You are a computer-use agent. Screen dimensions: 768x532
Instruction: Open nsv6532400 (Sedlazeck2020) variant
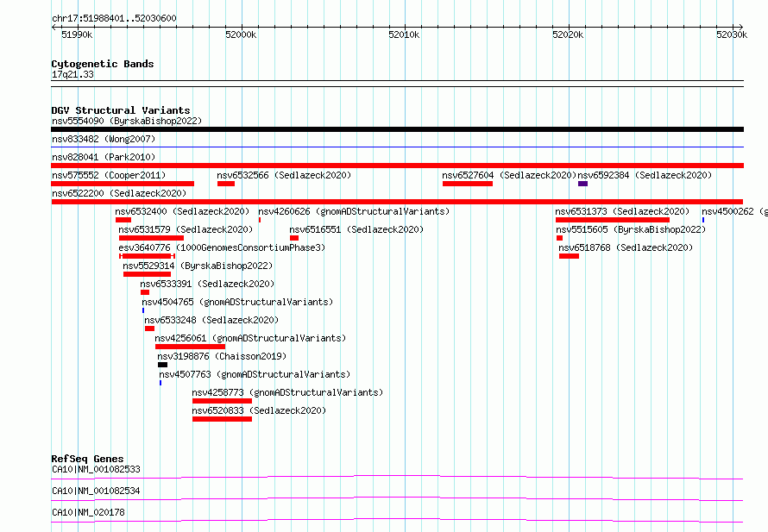(182, 211)
